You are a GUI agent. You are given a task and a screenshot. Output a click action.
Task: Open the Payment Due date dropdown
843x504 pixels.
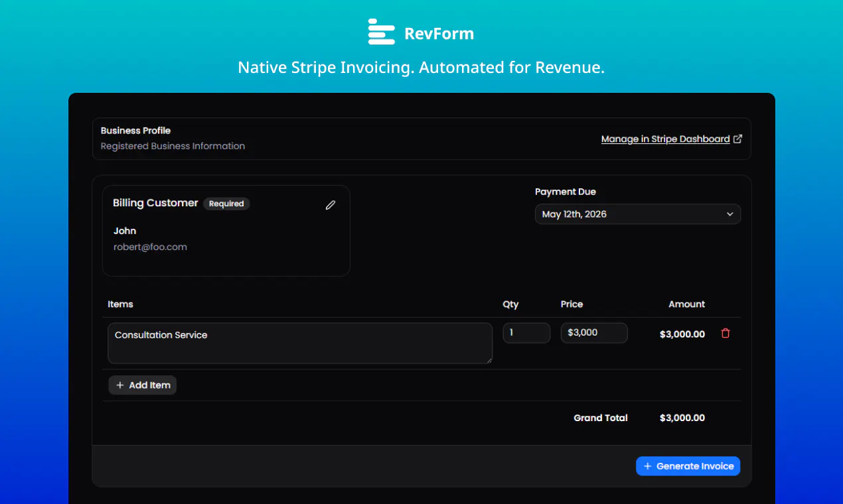[x=638, y=214]
